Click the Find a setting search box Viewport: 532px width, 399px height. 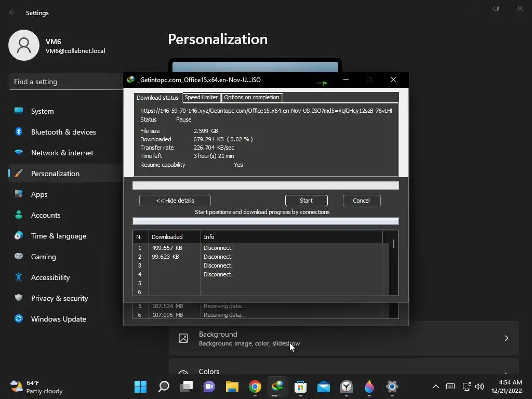point(66,82)
